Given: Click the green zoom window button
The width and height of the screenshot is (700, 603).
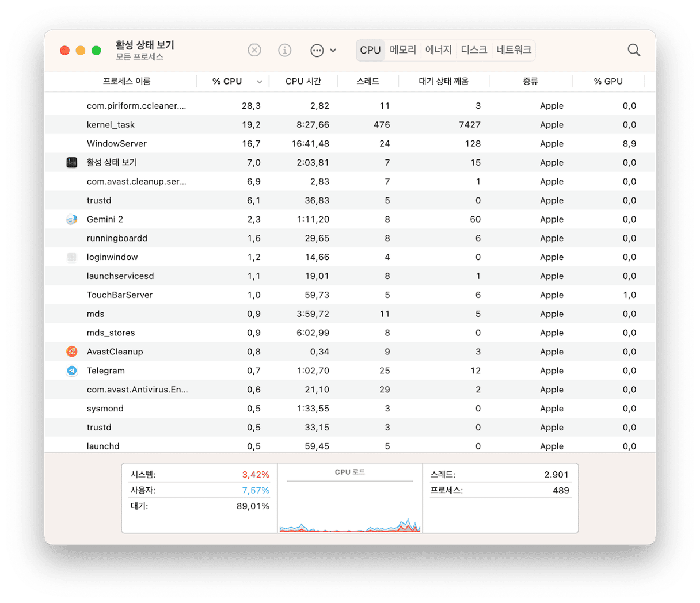Looking at the screenshot, I should 96,51.
